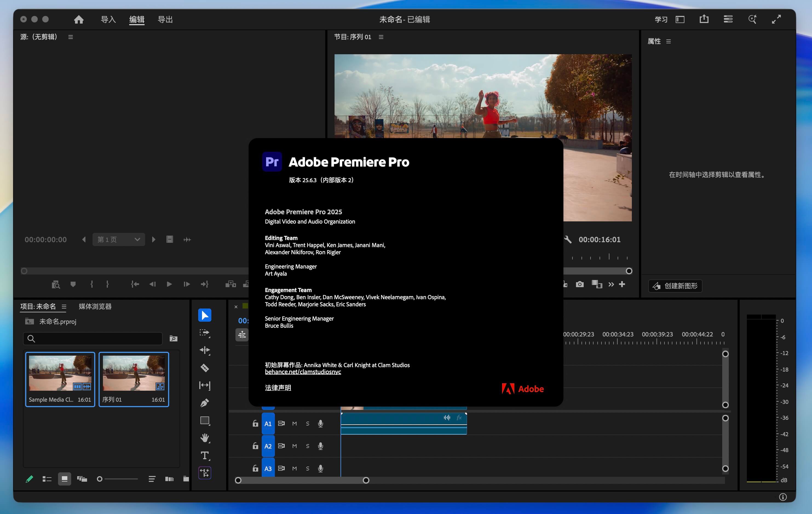Switch to the 媒体浏览器 tab

pyautogui.click(x=95, y=306)
